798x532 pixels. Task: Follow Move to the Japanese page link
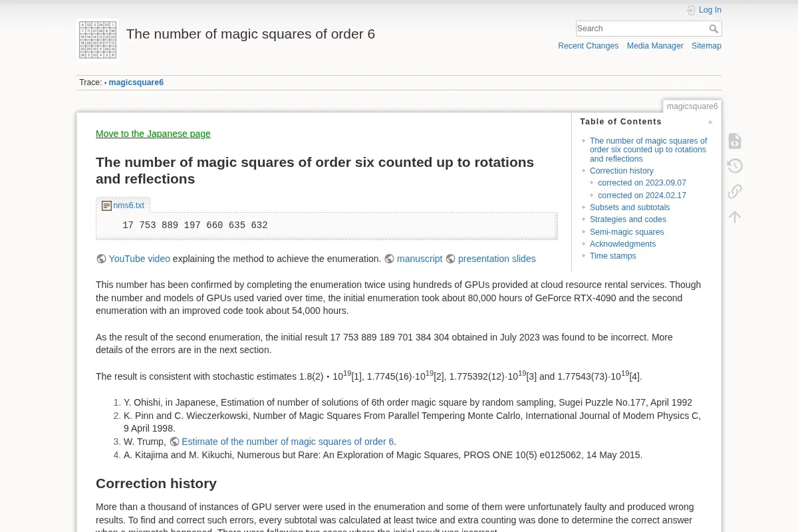[153, 134]
